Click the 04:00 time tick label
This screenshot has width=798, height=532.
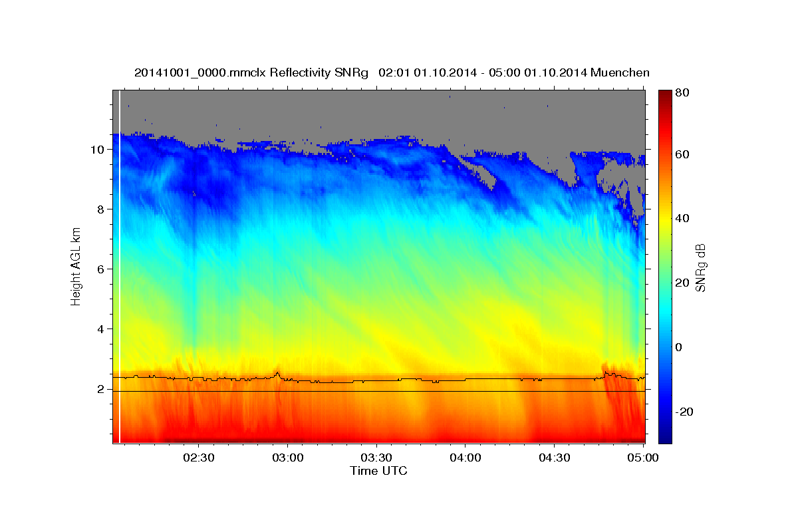pos(465,458)
